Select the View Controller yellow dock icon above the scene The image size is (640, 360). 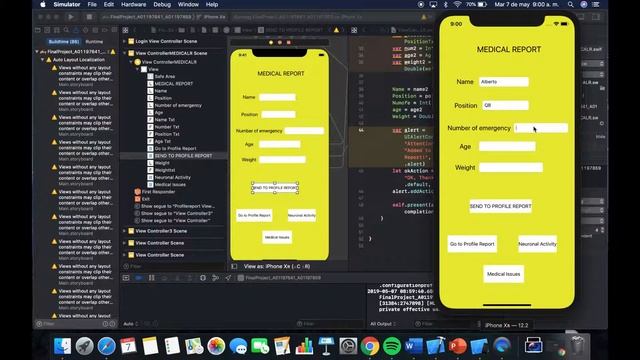(271, 42)
